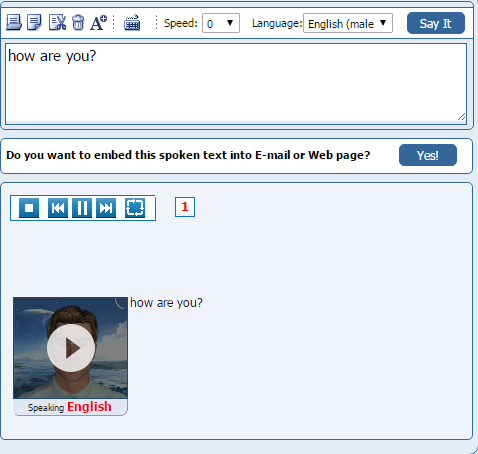Click the copy text document icon

click(34, 23)
